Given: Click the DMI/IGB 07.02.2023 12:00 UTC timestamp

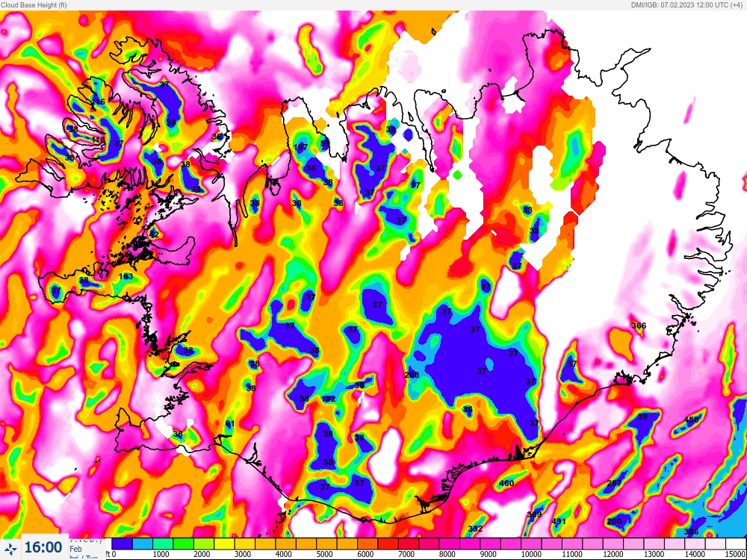Looking at the screenshot, I should pyautogui.click(x=686, y=4).
